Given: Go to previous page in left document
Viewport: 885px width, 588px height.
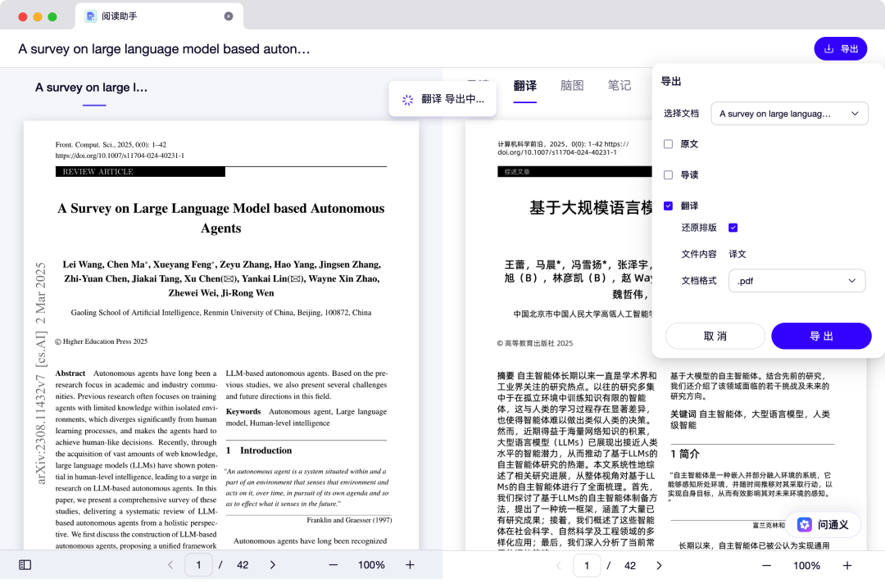Looking at the screenshot, I should (170, 565).
